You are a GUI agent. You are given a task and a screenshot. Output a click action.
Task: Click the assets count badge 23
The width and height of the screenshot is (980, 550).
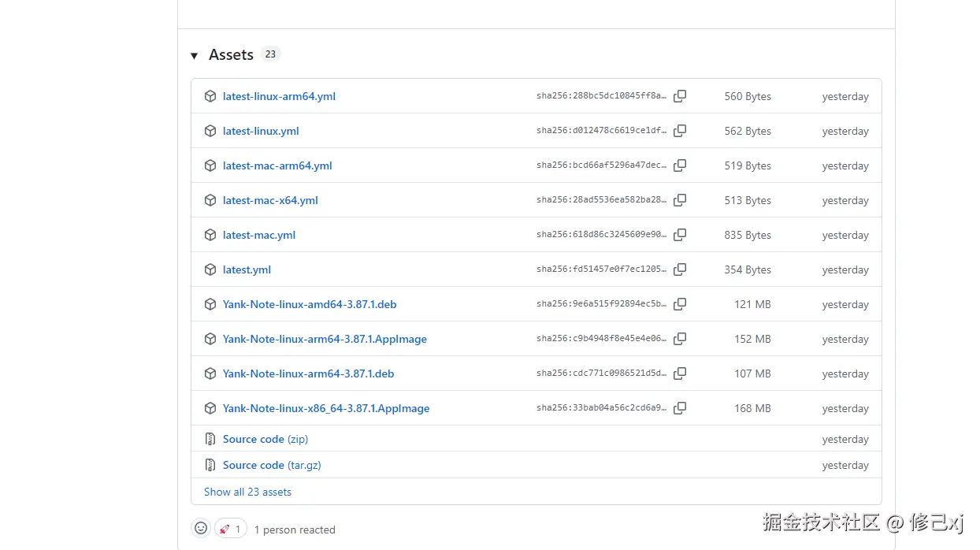point(270,54)
